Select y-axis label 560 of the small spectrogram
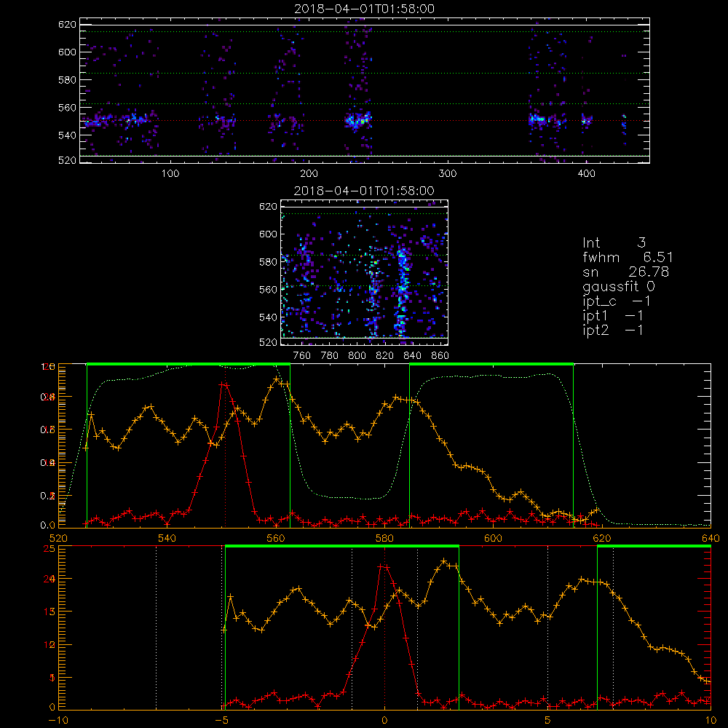728x728 pixels. 269,290
